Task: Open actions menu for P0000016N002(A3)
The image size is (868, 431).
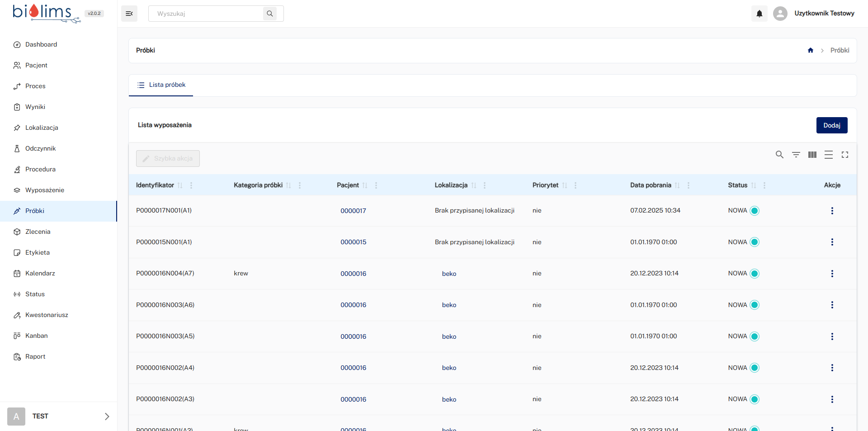Action: tap(832, 399)
